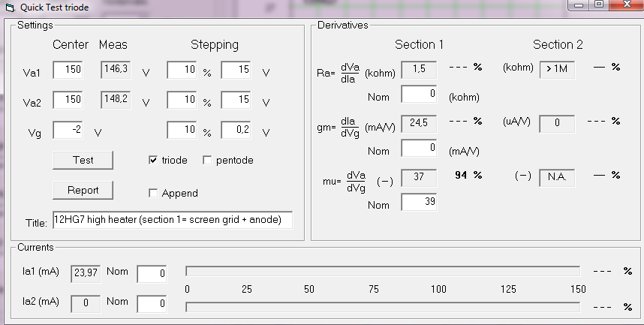Select the Vg center value field
The width and height of the screenshot is (644, 325).
(x=68, y=131)
